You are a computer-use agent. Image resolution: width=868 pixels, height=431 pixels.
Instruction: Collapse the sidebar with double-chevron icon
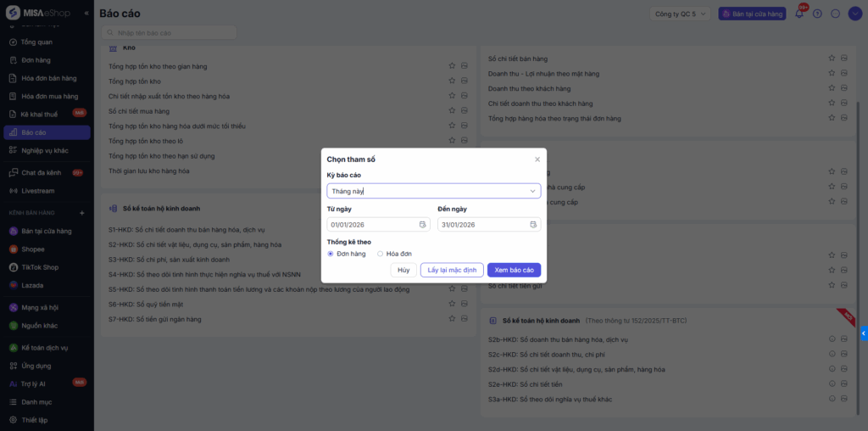(x=86, y=13)
